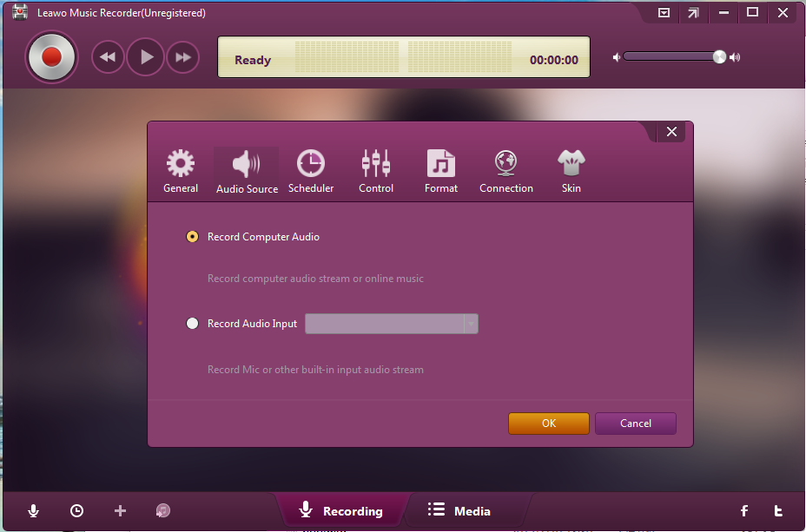Expand the audio input device dropdown

pos(470,324)
